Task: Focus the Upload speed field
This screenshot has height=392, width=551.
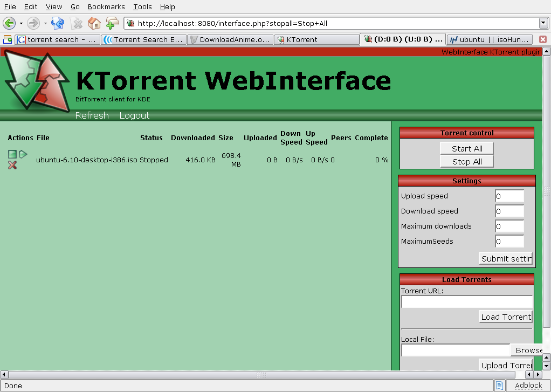Action: (509, 196)
